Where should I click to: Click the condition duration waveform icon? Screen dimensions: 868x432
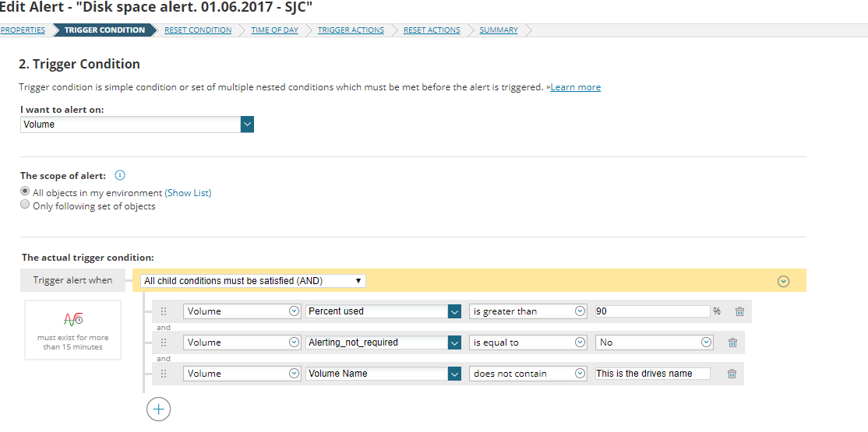coord(73,318)
